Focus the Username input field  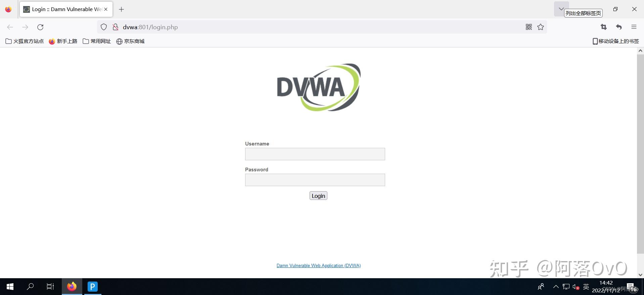coord(315,154)
